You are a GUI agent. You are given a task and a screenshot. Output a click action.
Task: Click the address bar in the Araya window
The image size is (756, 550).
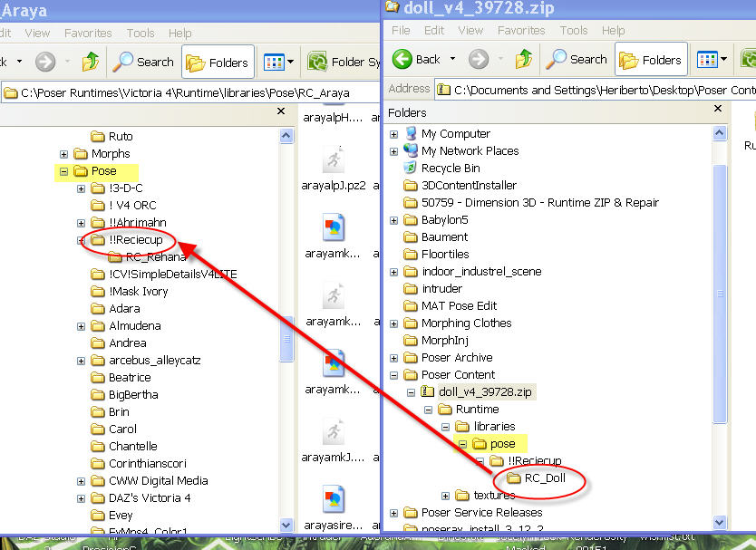pyautogui.click(x=190, y=92)
